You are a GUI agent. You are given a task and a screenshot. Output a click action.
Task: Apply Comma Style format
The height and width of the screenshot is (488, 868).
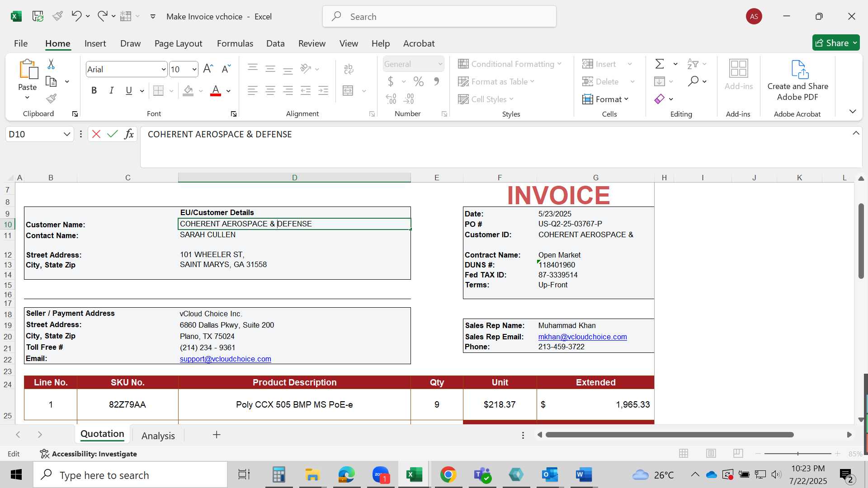click(436, 81)
